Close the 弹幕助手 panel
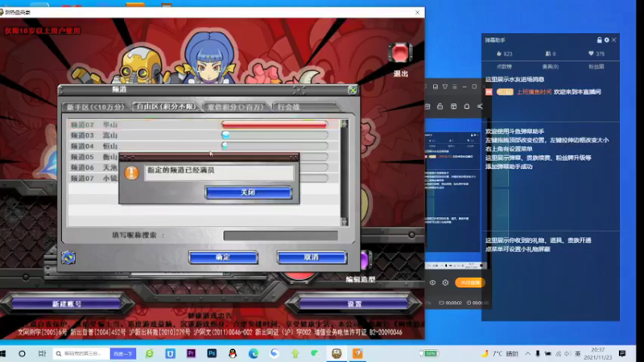This screenshot has height=362, width=644. point(614,39)
